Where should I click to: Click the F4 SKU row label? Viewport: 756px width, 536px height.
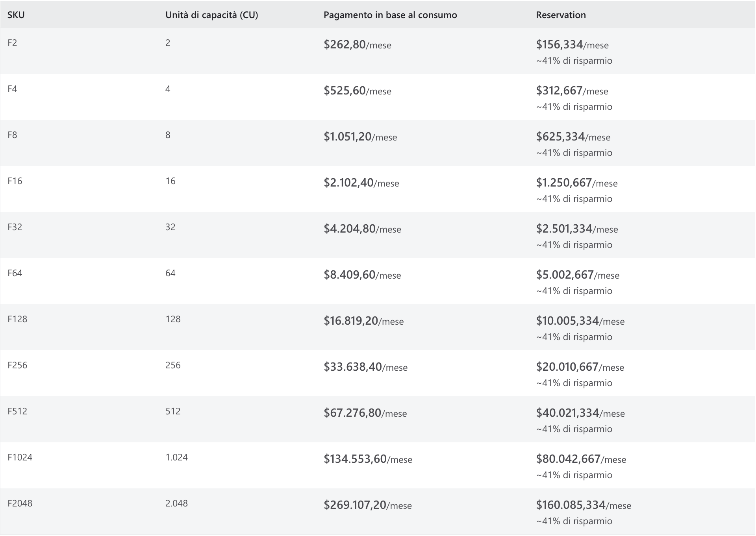[12, 89]
